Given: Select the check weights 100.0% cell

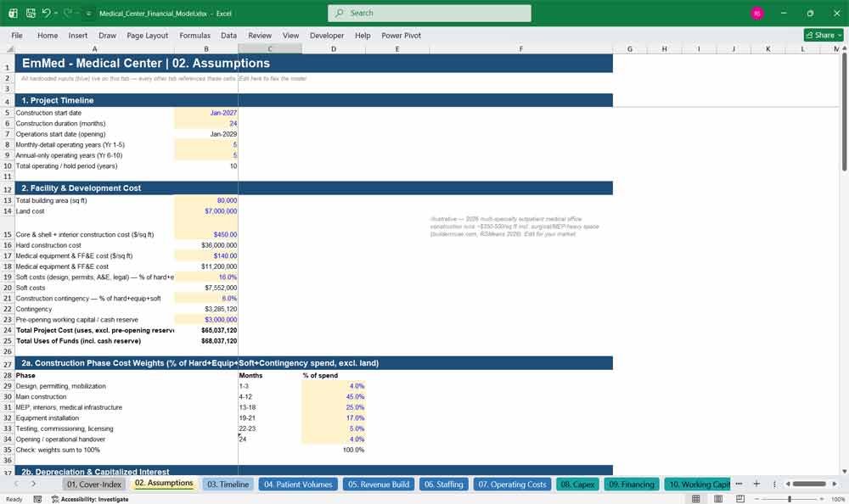Looking at the screenshot, I should coord(334,450).
